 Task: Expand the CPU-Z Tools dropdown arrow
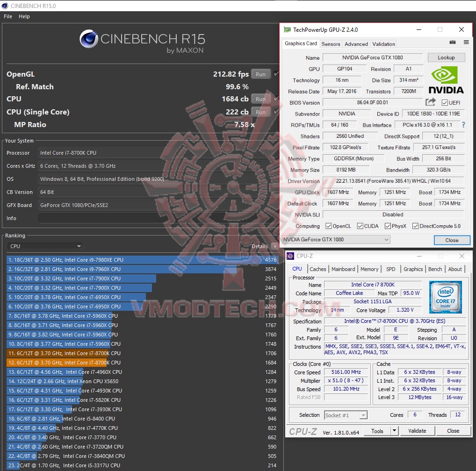(394, 431)
